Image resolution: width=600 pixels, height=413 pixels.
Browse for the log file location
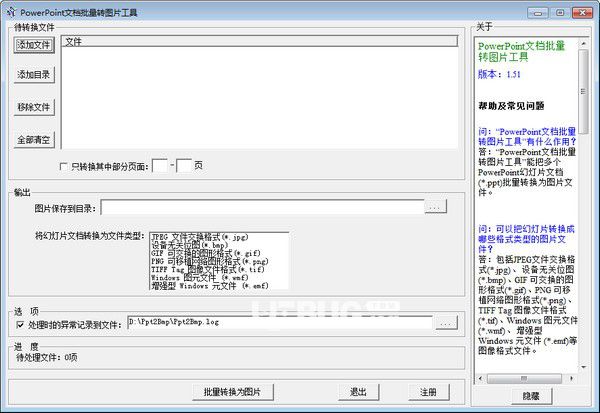[x=446, y=323]
